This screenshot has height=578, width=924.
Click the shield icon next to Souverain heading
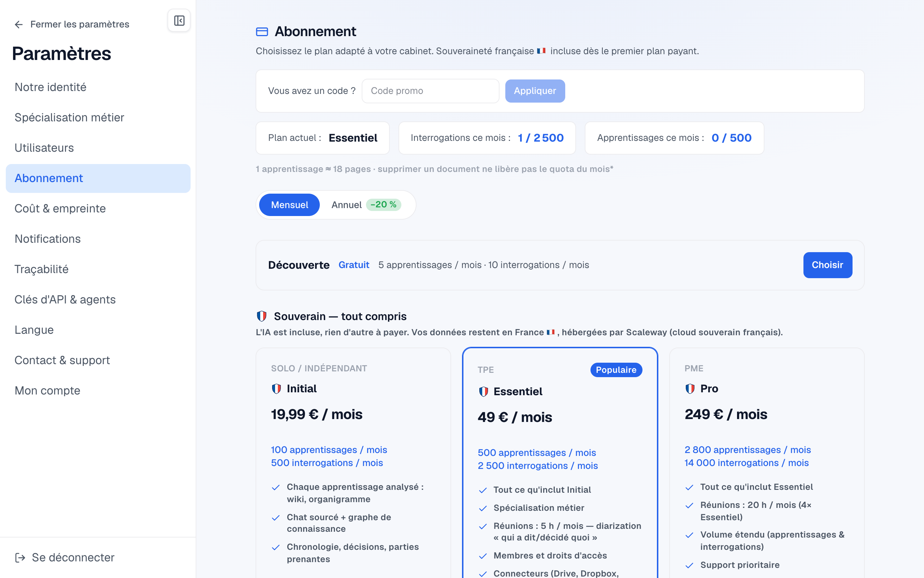262,316
